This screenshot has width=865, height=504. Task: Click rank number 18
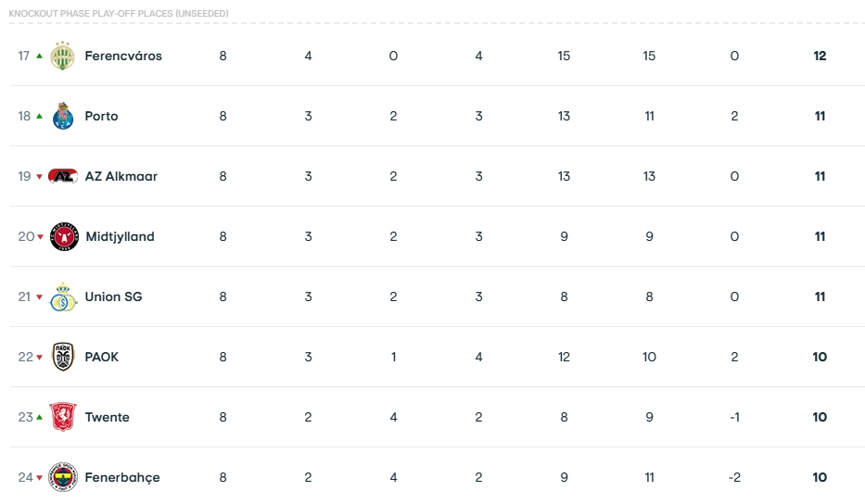24,116
